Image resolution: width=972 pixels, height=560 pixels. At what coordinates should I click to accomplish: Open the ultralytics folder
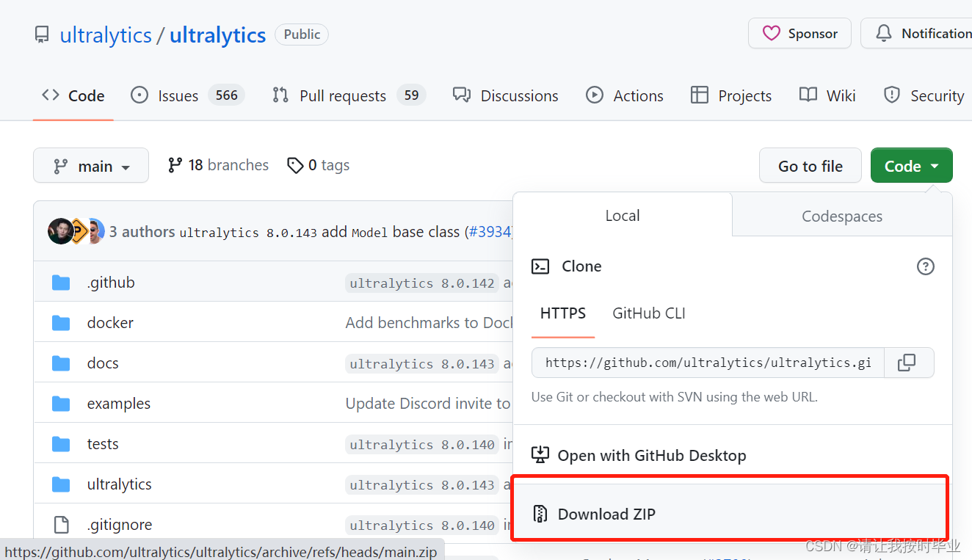[120, 484]
